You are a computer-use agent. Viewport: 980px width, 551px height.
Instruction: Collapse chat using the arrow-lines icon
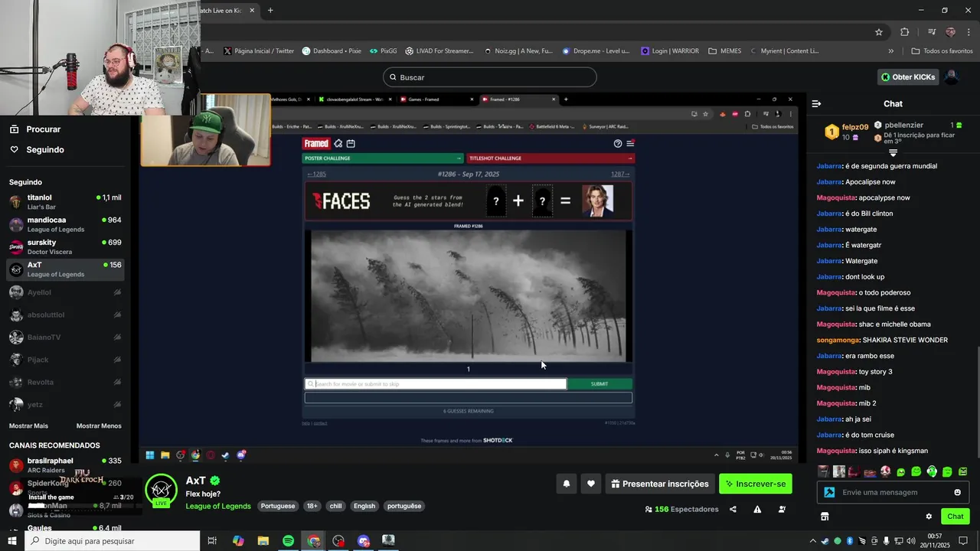point(816,103)
